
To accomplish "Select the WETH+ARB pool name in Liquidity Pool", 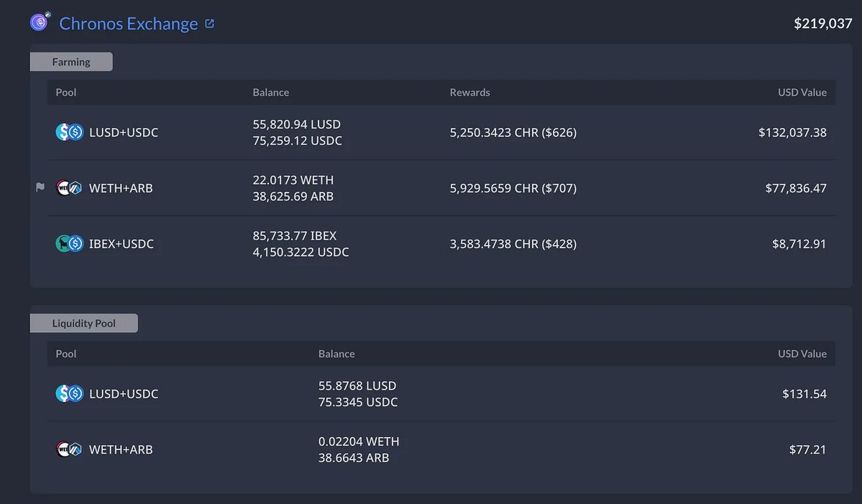I will [121, 449].
